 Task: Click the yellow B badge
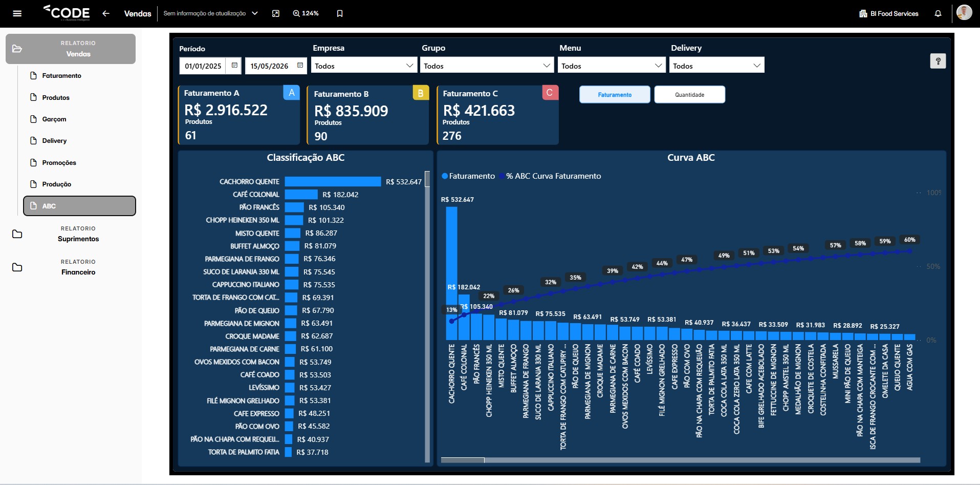[x=421, y=93]
